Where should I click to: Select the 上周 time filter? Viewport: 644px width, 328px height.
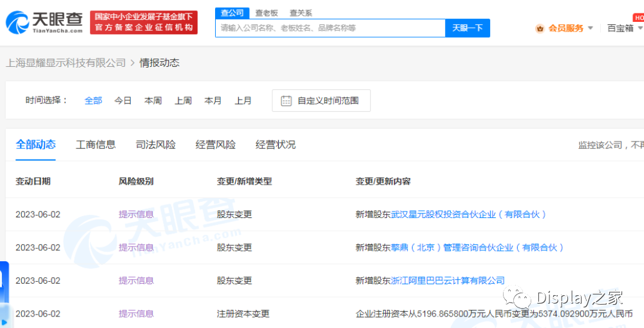pos(183,100)
